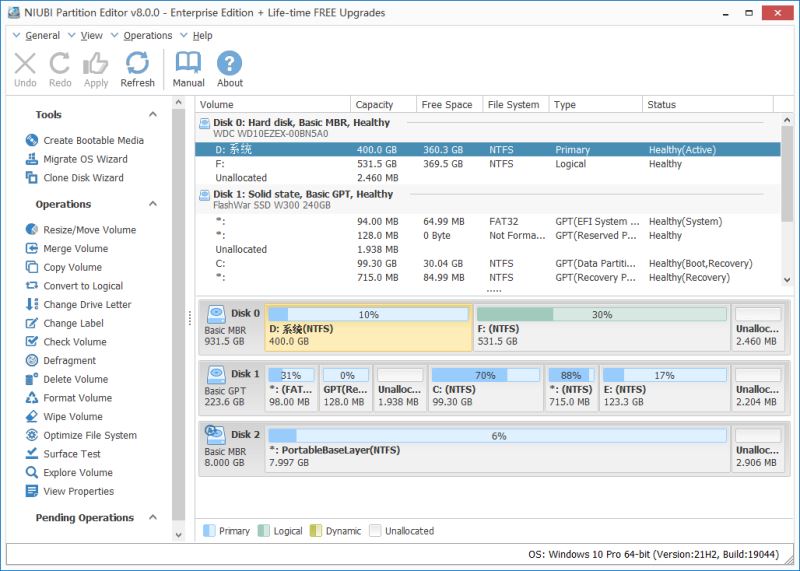This screenshot has height=571, width=800.
Task: Click the Merge Volume icon
Action: click(32, 248)
